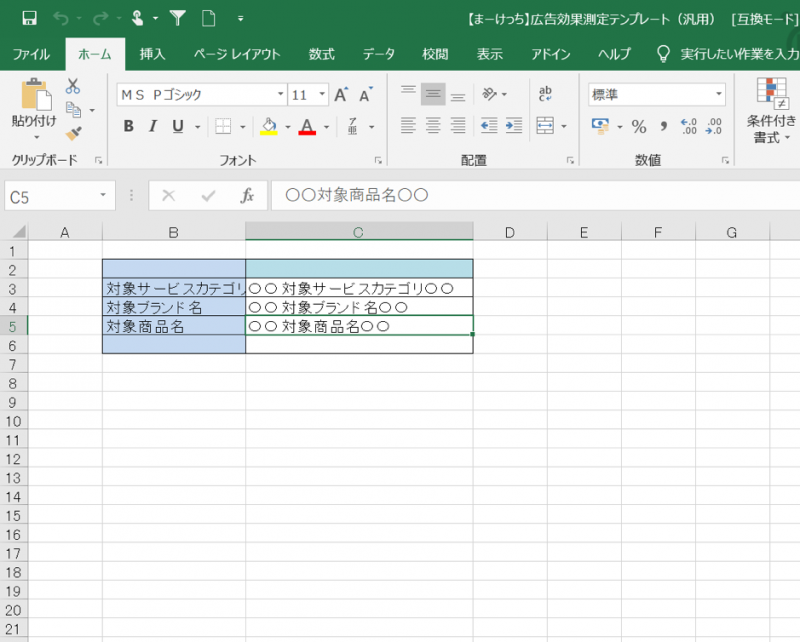Image resolution: width=800 pixels, height=642 pixels.
Task: Click the Wrap Text icon
Action: [x=546, y=94]
